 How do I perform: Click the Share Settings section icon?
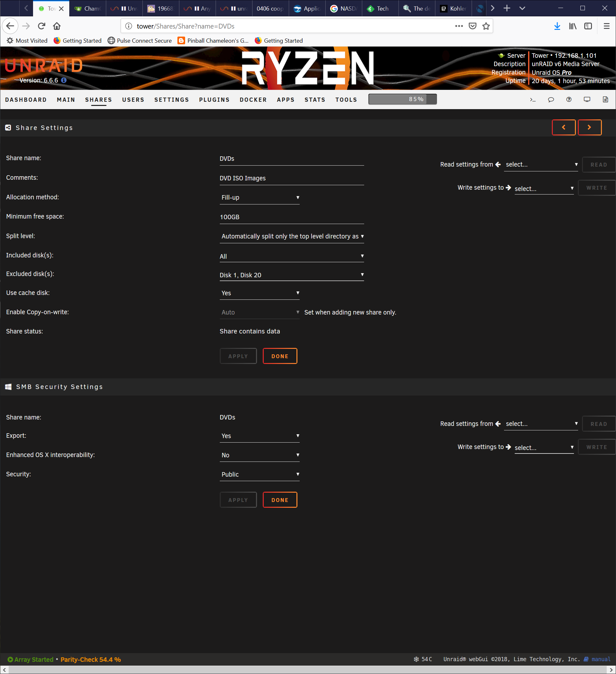coord(8,128)
